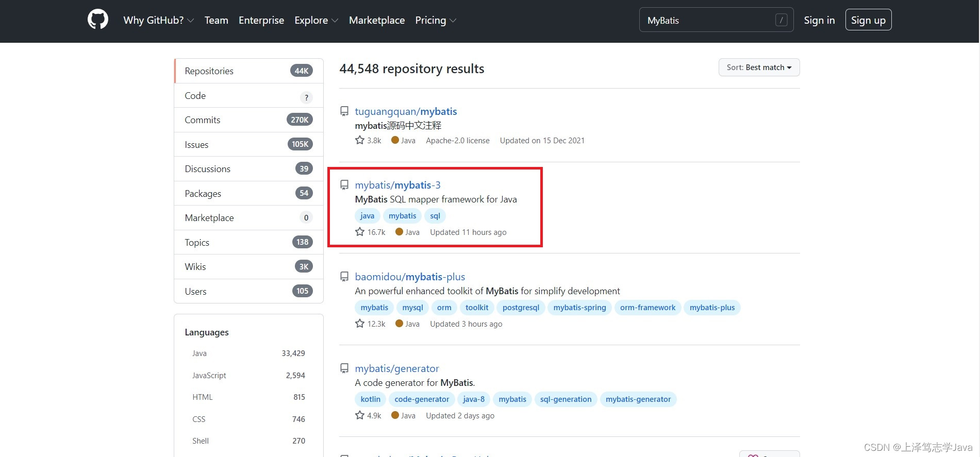Filter by Shell language

(248, 441)
